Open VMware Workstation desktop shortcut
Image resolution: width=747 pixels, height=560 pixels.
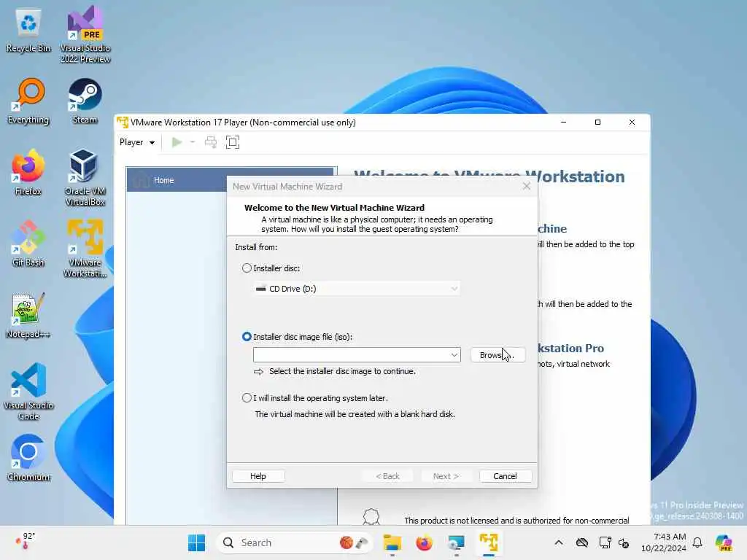point(85,249)
